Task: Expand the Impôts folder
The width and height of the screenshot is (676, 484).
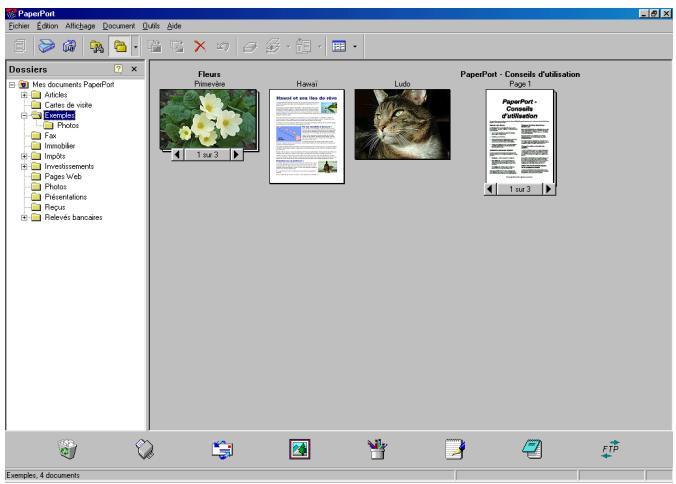Action: (24, 156)
